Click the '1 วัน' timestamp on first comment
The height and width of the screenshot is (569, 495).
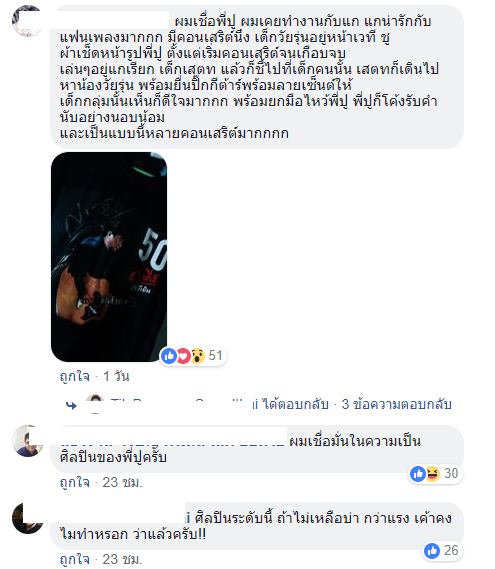(x=116, y=376)
